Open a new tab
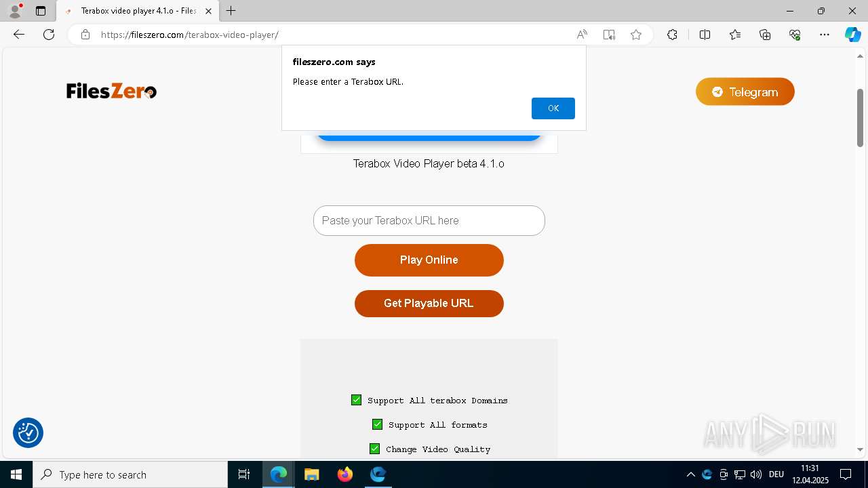Screen dimensions: 868x488 [x=231, y=11]
